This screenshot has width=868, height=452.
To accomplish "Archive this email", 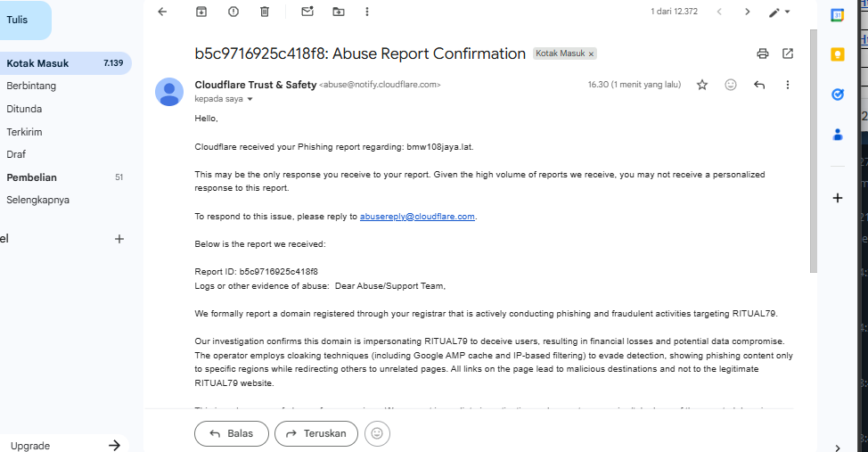I will click(x=201, y=12).
